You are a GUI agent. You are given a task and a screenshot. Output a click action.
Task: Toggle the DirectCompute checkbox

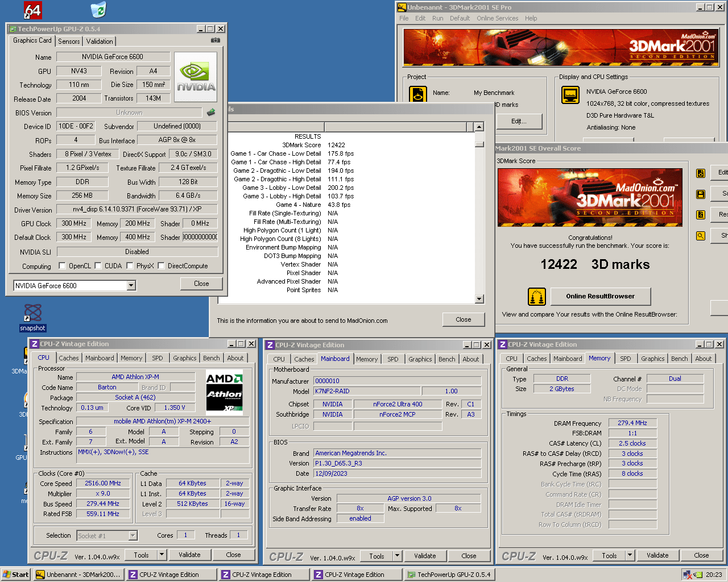pyautogui.click(x=161, y=266)
